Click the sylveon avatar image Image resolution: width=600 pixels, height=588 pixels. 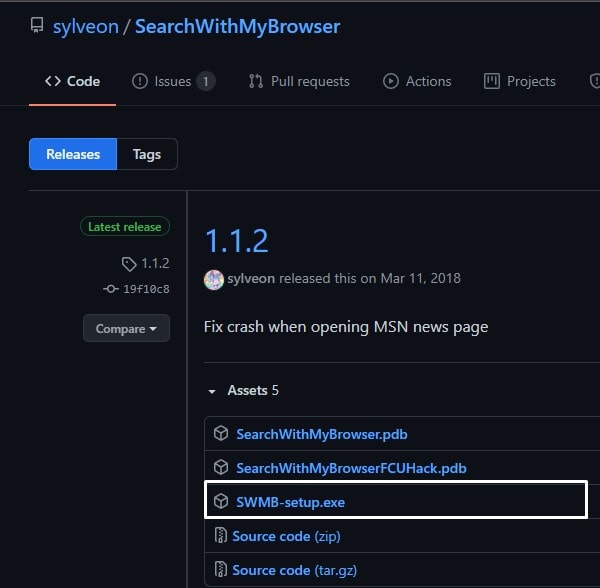coord(214,280)
